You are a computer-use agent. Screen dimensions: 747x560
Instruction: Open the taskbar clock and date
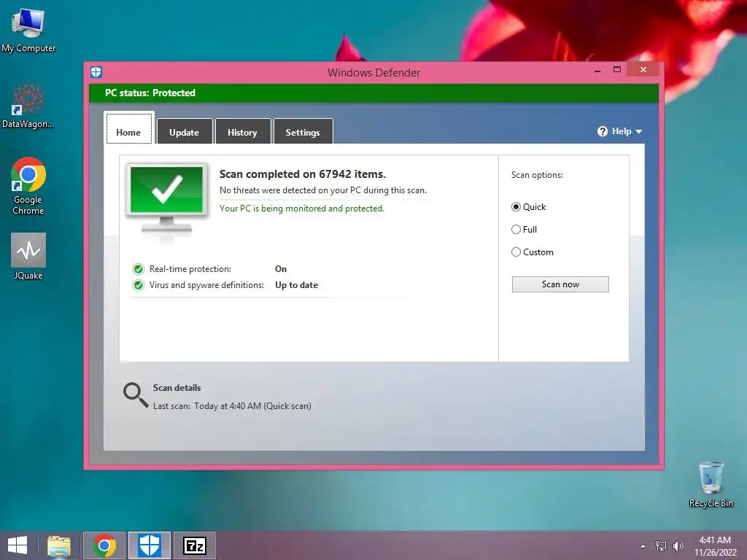pos(715,546)
